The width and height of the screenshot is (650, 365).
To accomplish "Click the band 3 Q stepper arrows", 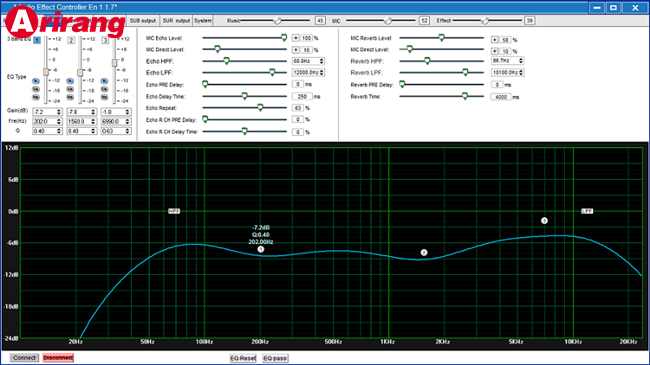I will pos(128,131).
